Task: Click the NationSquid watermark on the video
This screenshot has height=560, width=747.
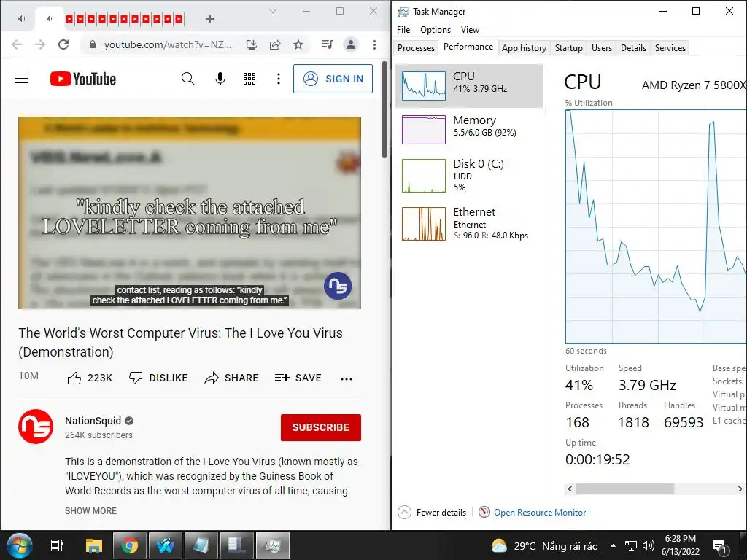Action: (x=338, y=286)
